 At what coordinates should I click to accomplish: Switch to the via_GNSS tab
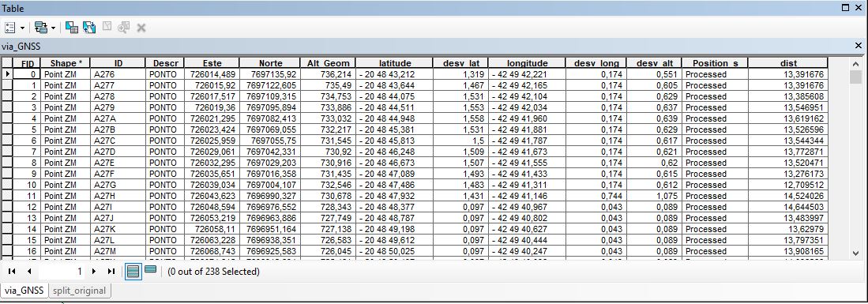tap(24, 290)
